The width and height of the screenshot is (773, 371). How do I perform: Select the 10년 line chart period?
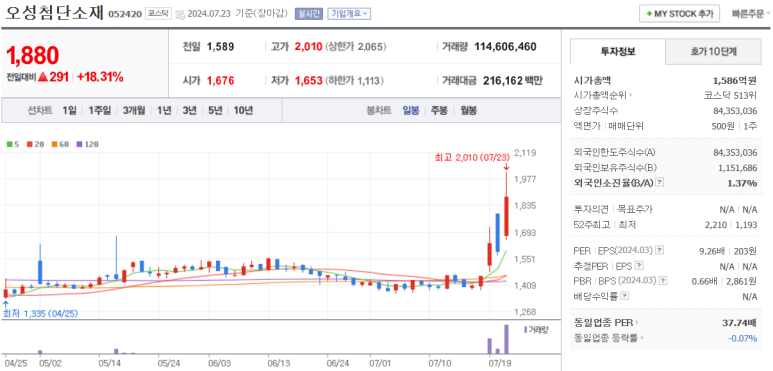[243, 110]
